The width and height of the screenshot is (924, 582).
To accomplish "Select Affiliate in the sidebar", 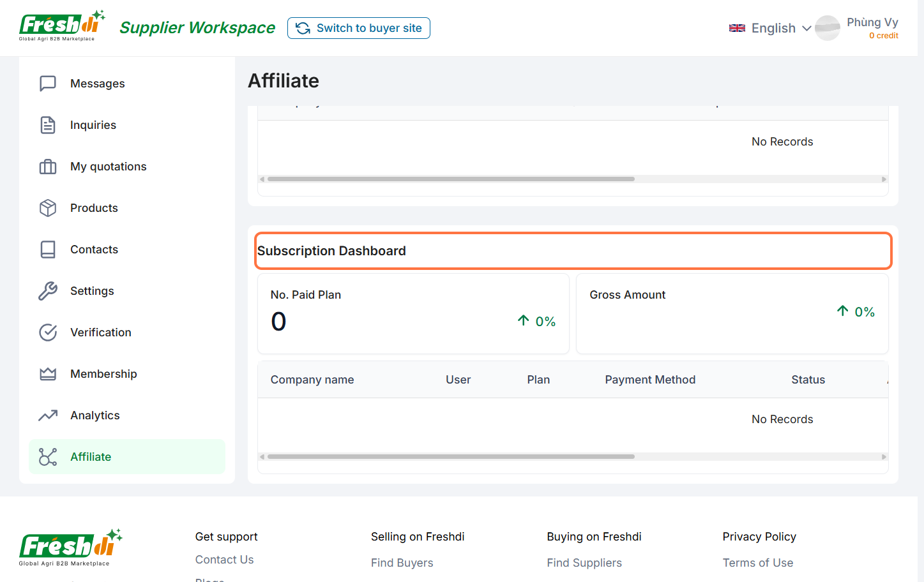I will pyautogui.click(x=91, y=457).
